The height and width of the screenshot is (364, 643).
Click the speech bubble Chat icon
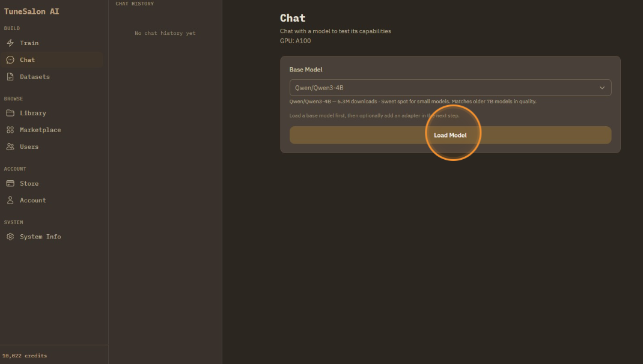pyautogui.click(x=10, y=60)
